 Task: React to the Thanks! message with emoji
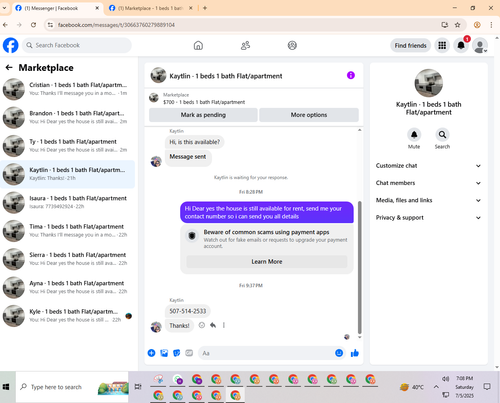pos(202,325)
